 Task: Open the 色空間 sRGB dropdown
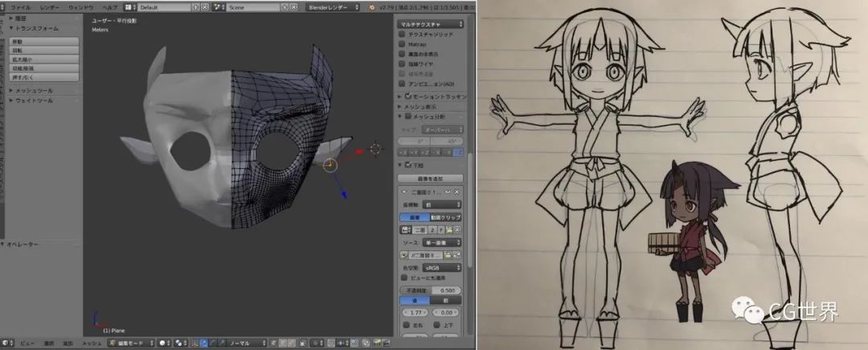click(442, 267)
